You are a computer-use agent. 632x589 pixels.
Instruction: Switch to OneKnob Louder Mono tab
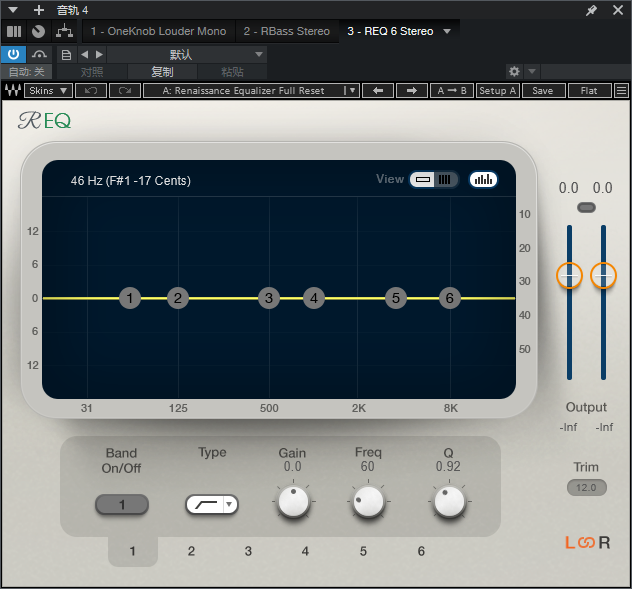click(x=158, y=31)
